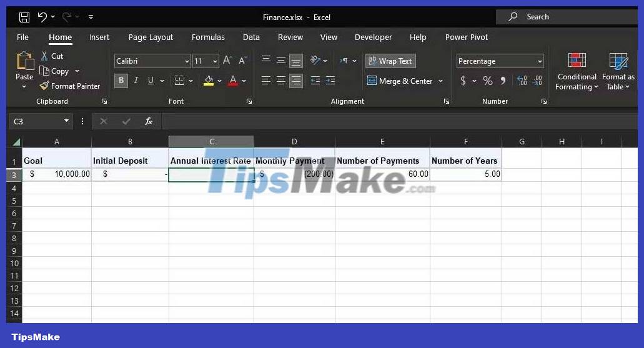Toggle bottom align
Screen dimensions: 644x348
point(295,61)
